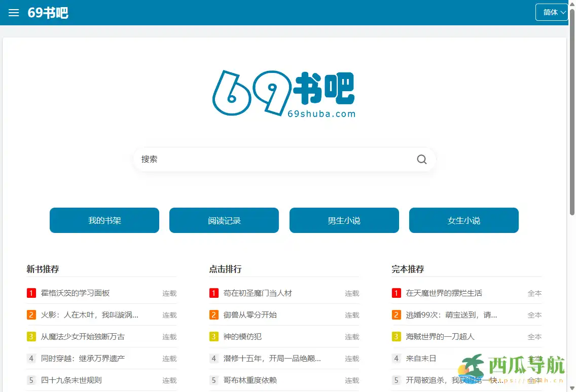
Task: Open the 简体 language dropdown
Action: (551, 12)
